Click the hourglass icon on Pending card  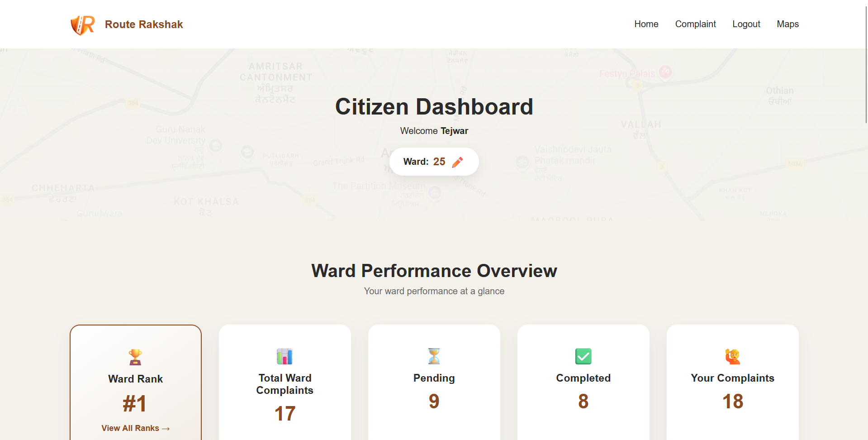click(434, 356)
